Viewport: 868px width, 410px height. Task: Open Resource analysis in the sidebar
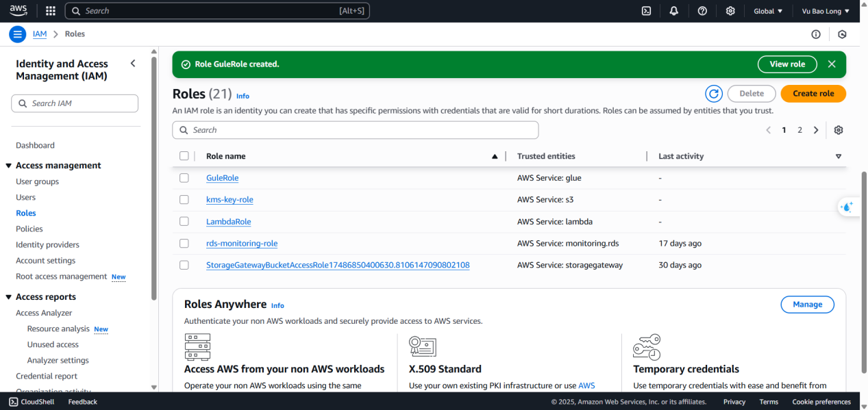[58, 329]
